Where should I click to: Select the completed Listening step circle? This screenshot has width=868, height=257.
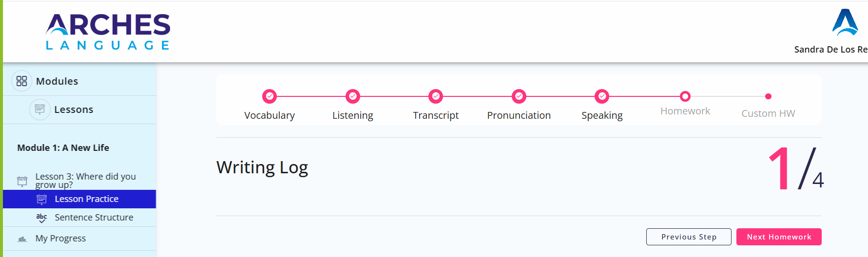[353, 96]
